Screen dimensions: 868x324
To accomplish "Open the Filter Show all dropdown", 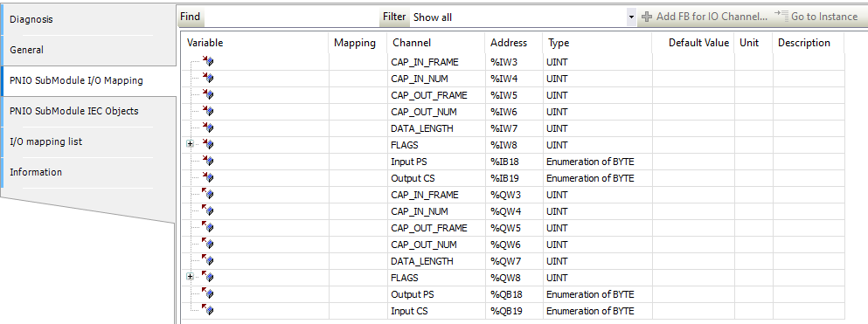I will pyautogui.click(x=632, y=17).
